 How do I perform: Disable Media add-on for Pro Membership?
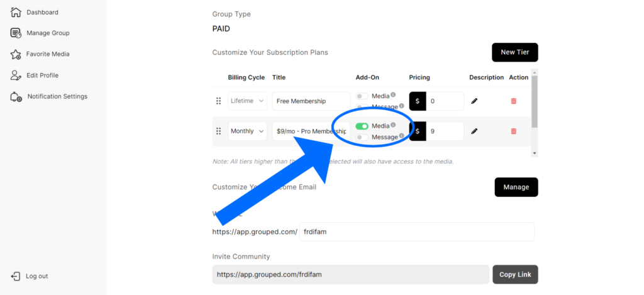pyautogui.click(x=362, y=126)
